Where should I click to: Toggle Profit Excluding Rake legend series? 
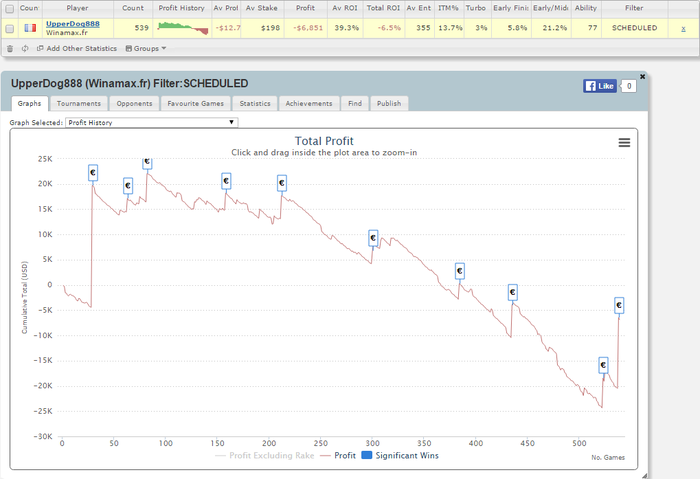265,455
